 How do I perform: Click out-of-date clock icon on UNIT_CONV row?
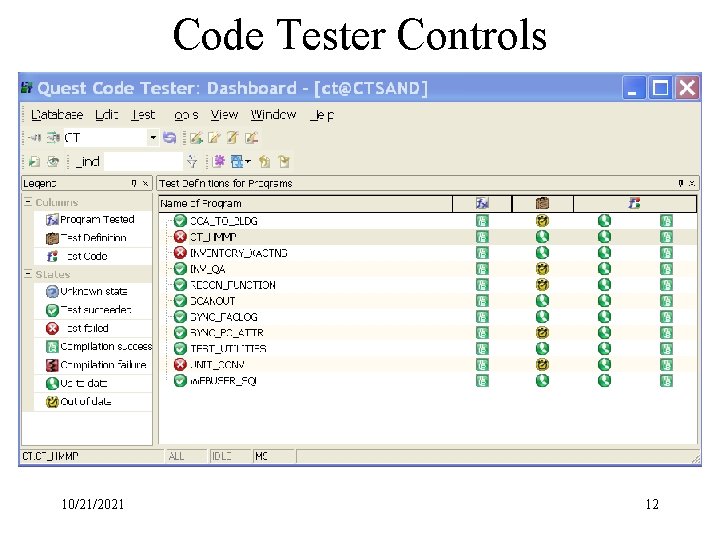(542, 365)
